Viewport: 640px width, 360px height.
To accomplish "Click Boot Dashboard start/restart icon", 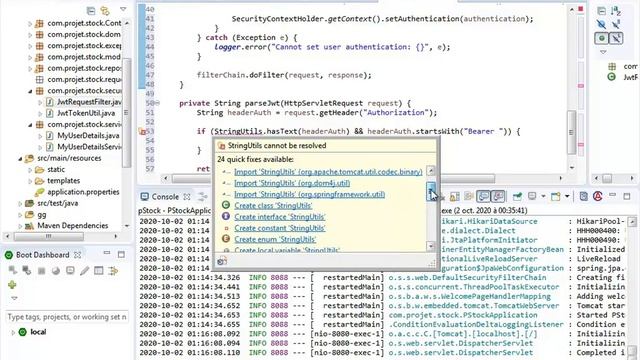I will pos(13,270).
